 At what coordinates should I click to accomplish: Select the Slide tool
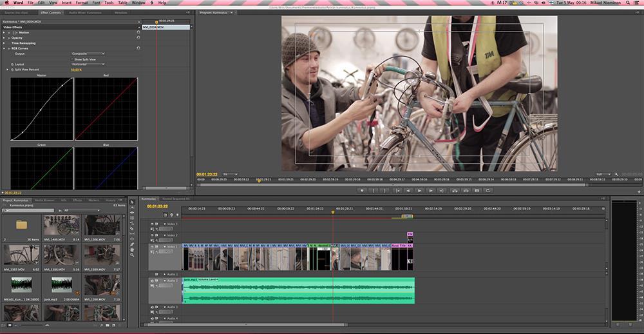[132, 239]
